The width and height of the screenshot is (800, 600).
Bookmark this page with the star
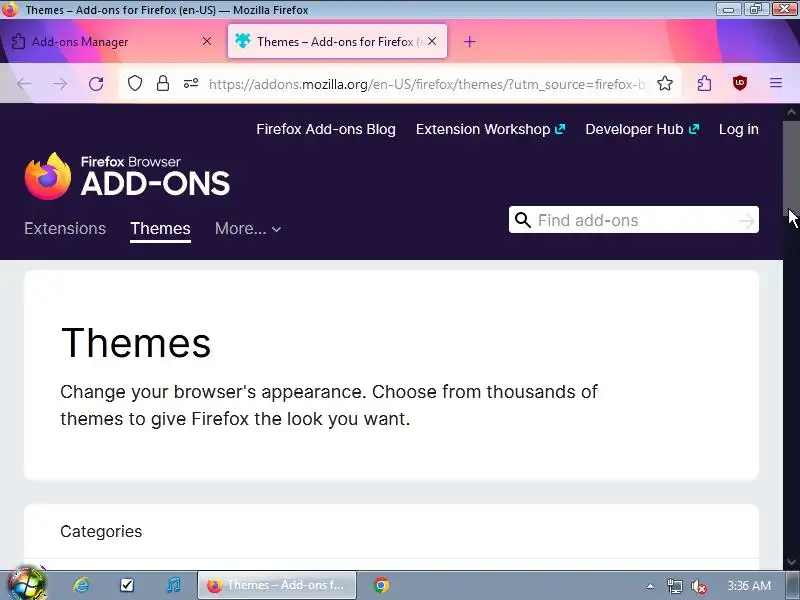click(665, 83)
